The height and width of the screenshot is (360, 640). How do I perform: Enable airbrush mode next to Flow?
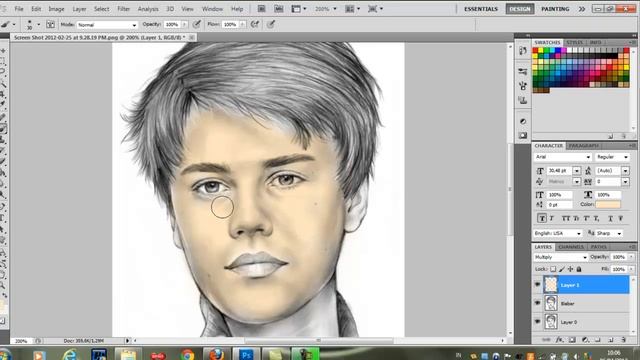pyautogui.click(x=255, y=24)
